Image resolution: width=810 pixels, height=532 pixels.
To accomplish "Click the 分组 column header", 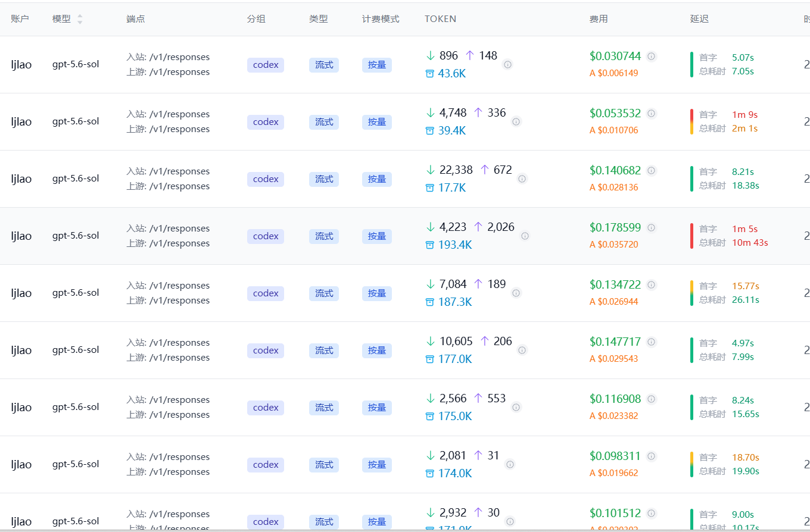I will coord(256,19).
